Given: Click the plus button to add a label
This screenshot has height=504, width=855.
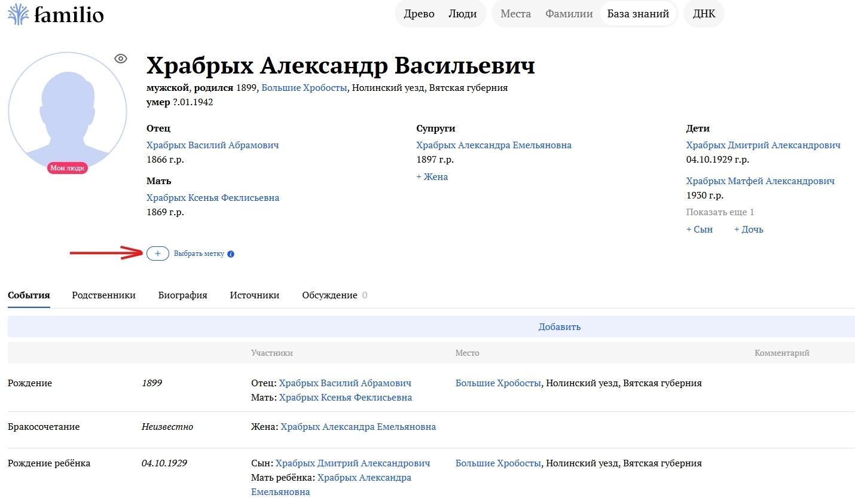Looking at the screenshot, I should pyautogui.click(x=158, y=253).
